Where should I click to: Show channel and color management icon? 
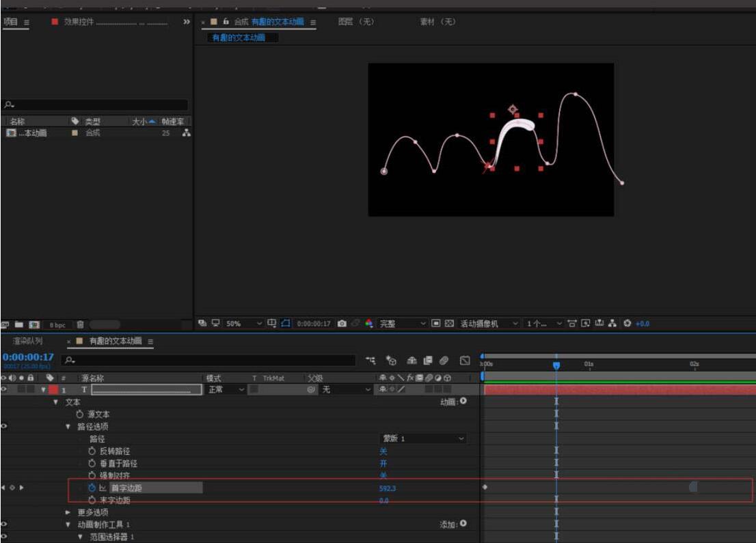coord(369,323)
